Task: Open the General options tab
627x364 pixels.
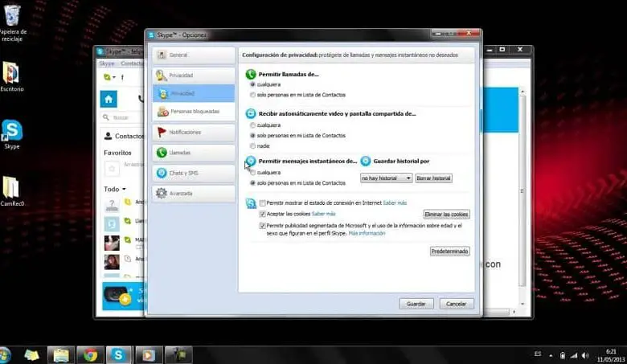Action: pos(194,55)
